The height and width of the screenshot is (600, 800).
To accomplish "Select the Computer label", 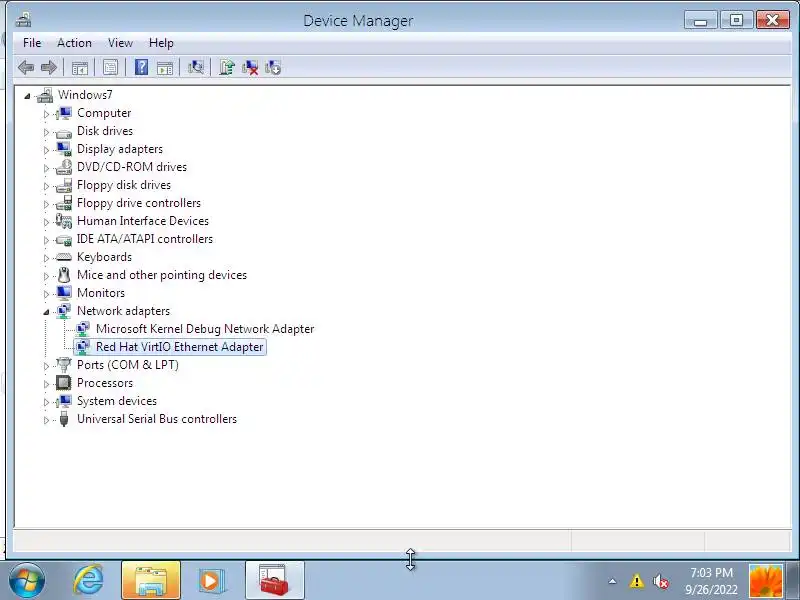I will click(104, 113).
